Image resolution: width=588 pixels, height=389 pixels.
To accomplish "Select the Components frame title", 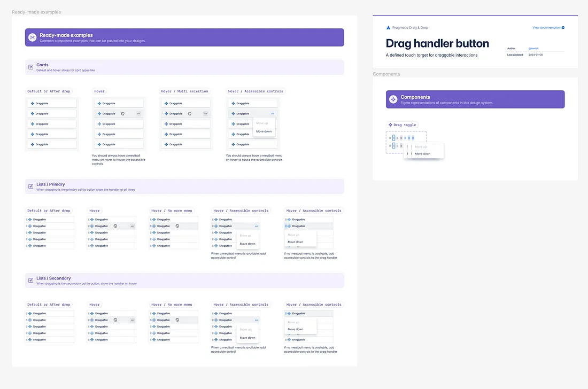I will (x=386, y=74).
